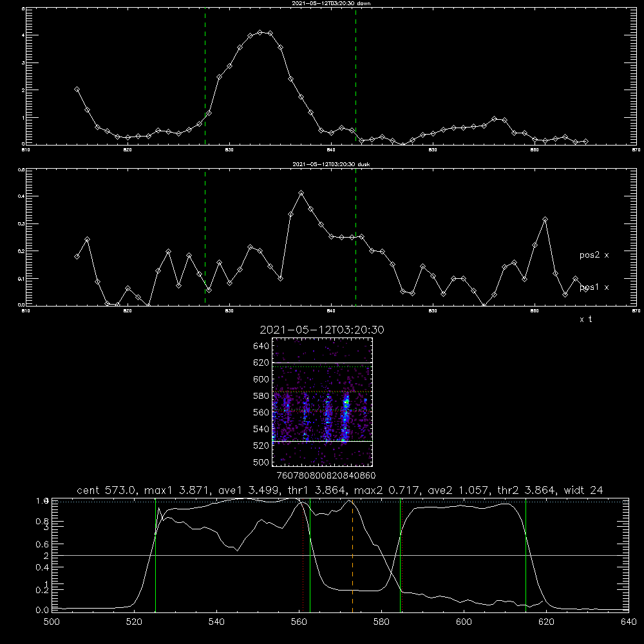Click the '2021-05-12T03:20:30 dusk' plot title
Viewport: 644px width, 644px height.
tap(331, 164)
